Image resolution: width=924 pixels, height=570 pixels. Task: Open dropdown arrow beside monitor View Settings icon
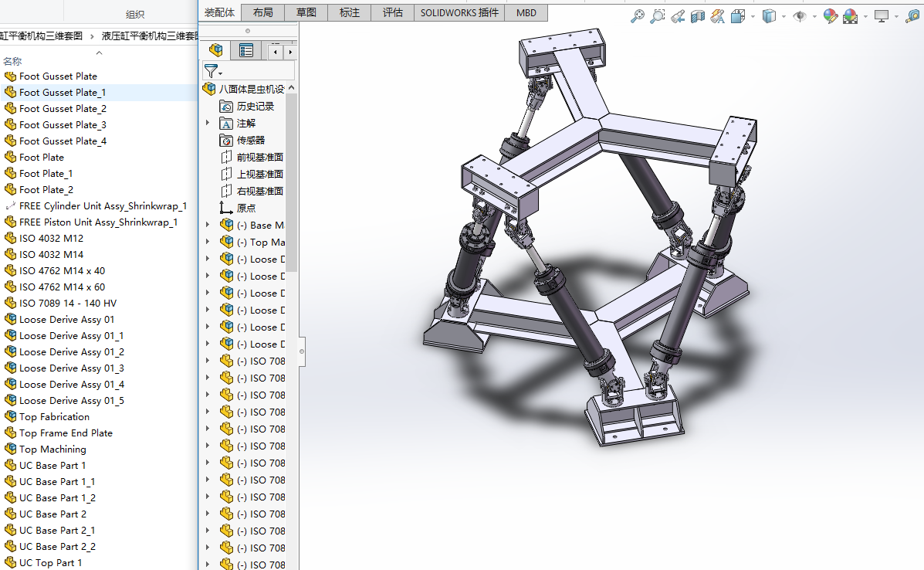tap(897, 16)
